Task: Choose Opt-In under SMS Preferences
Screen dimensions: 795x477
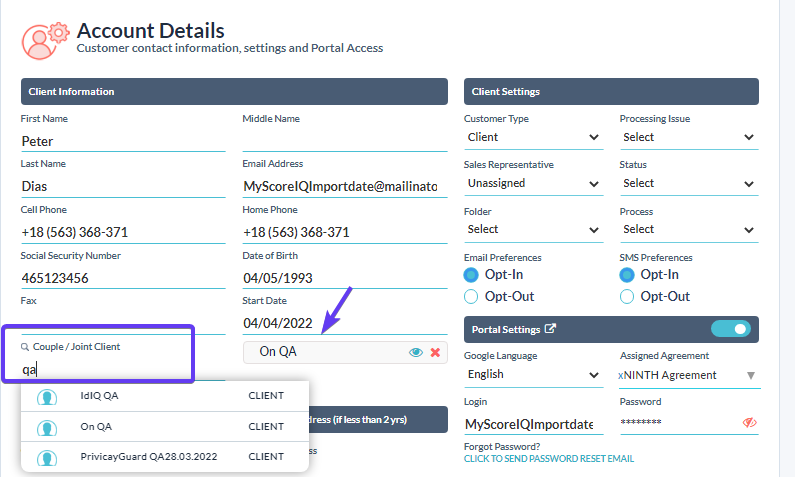Action: 628,274
